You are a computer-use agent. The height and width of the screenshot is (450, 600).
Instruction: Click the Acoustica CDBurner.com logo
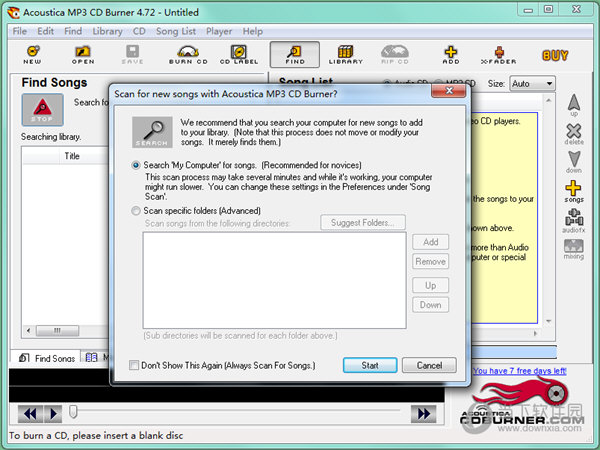click(x=522, y=402)
